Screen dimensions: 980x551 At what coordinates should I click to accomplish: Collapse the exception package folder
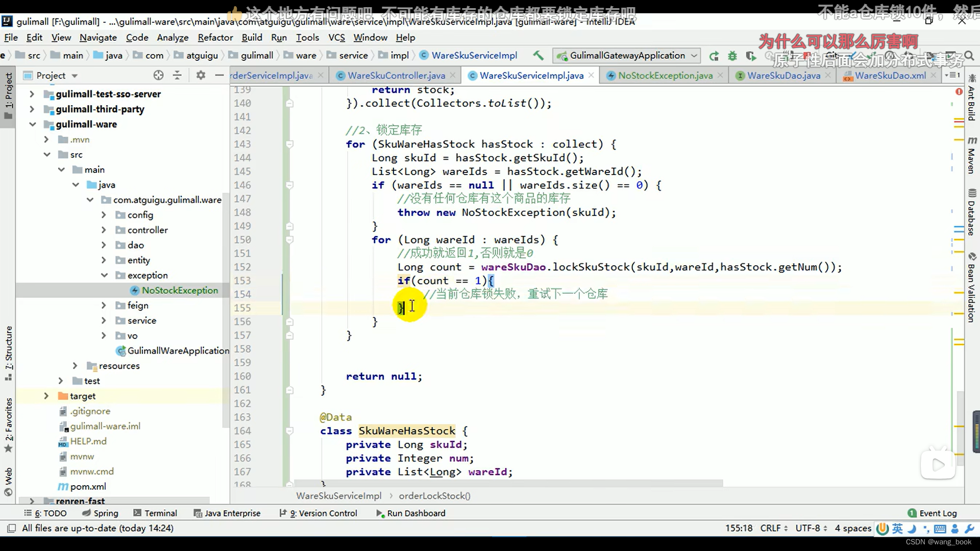click(104, 275)
